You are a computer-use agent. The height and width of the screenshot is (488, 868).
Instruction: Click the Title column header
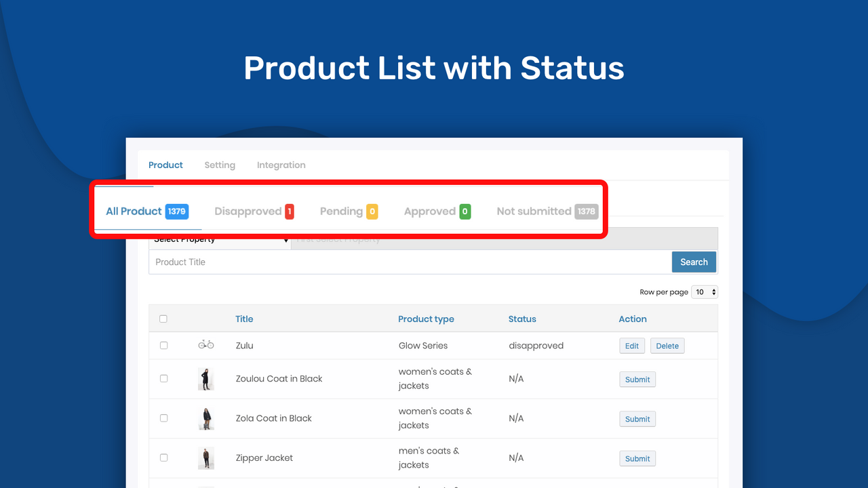(244, 319)
